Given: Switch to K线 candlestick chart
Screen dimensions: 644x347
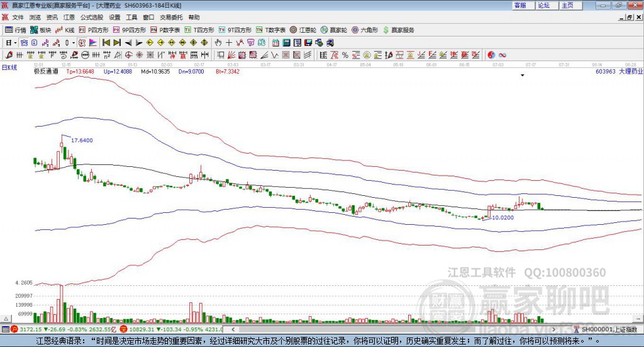Looking at the screenshot, I should click(65, 30).
